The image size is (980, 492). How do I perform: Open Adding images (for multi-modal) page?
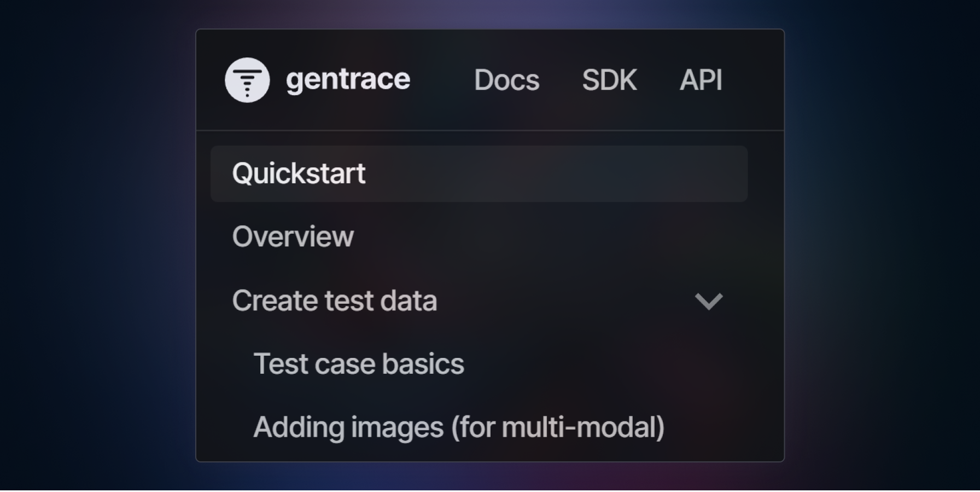[459, 427]
